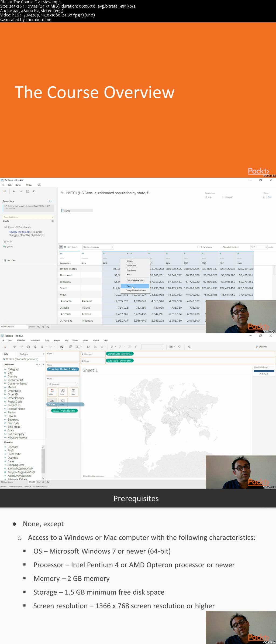Viewport: 276px width, 644px height.
Task: Click the rows count input field showing 57
Action: [257, 247]
